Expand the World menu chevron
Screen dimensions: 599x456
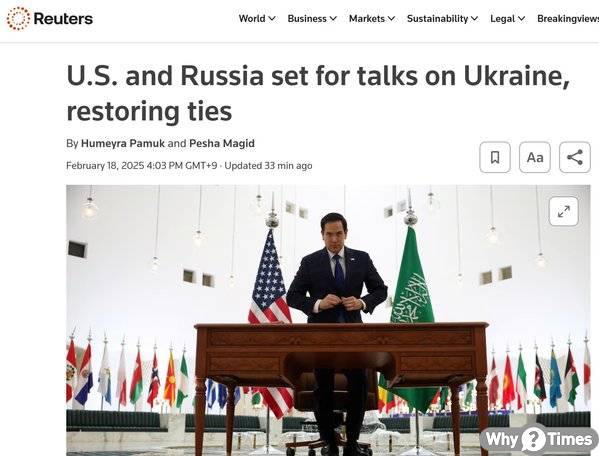point(272,18)
